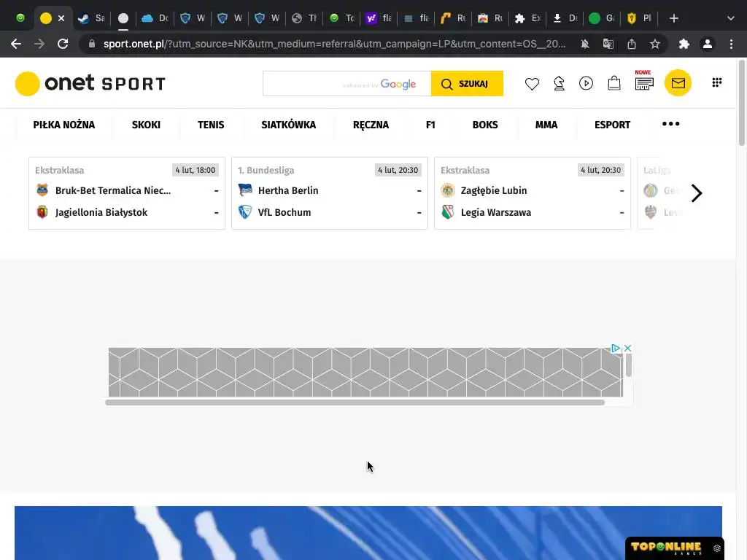Reload the current page
The height and width of the screenshot is (560, 747).
[63, 44]
